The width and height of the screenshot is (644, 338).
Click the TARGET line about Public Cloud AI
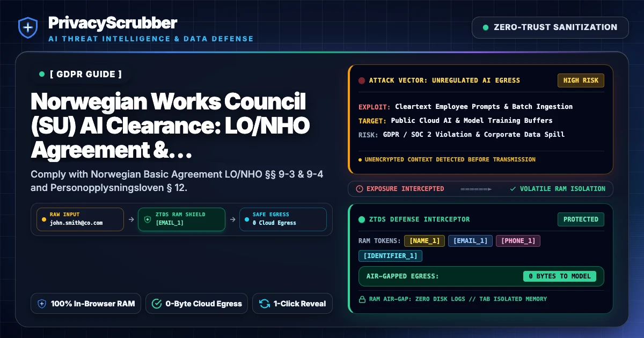[455, 120]
